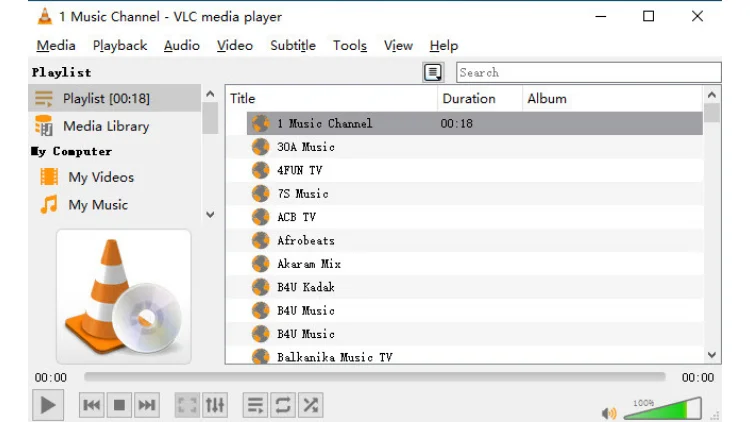Toggle loop repeat mode
This screenshot has width=750, height=422.
tap(283, 405)
